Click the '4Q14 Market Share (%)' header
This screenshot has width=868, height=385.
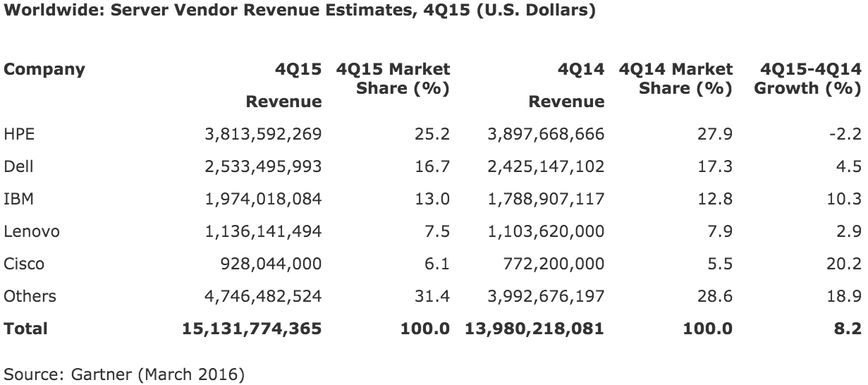tap(676, 79)
